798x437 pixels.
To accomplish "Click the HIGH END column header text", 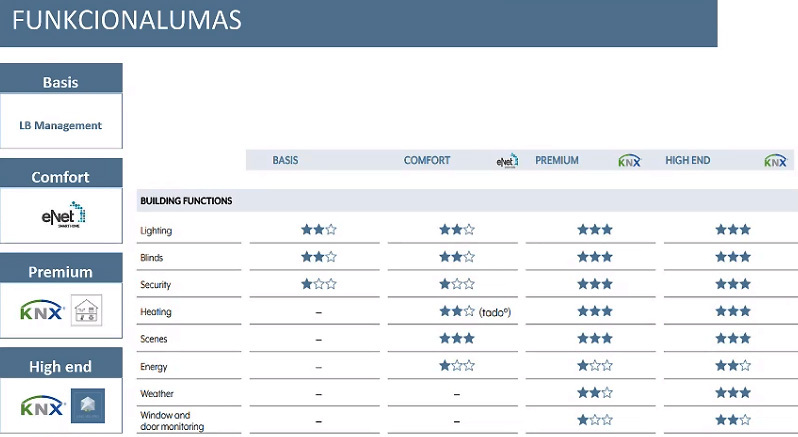I will 688,160.
